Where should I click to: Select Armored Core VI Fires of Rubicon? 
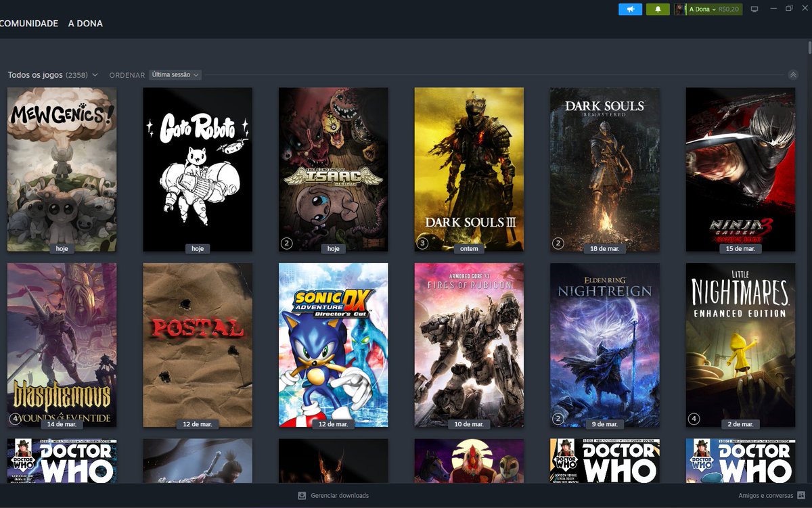(x=469, y=345)
